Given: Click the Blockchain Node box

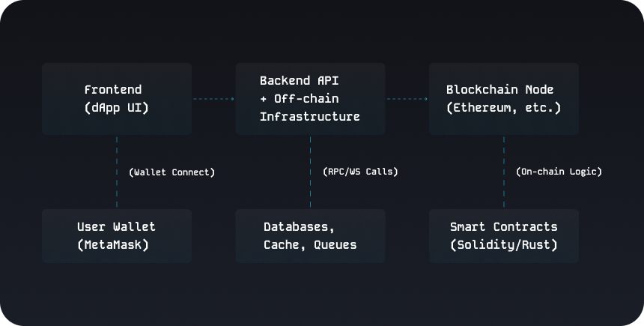Looking at the screenshot, I should pyautogui.click(x=503, y=99).
